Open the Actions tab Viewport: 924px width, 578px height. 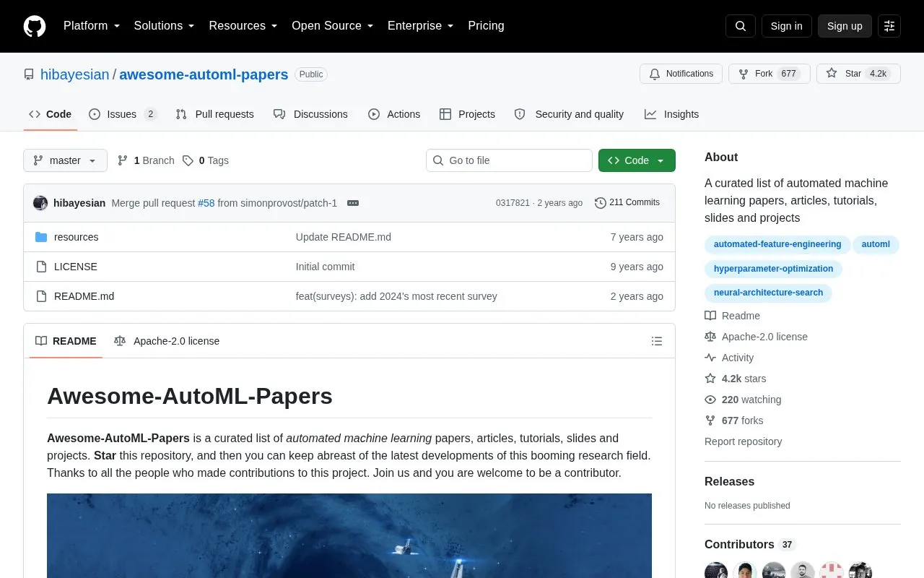[394, 114]
